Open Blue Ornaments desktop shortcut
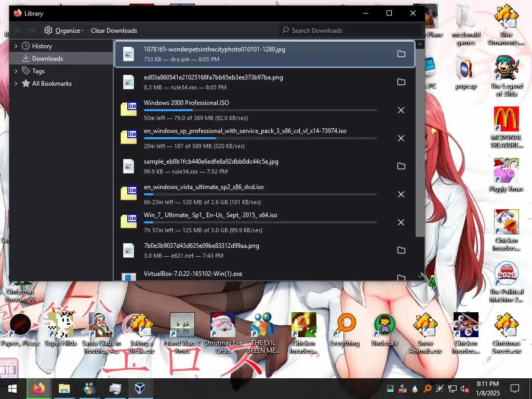Image resolution: width=532 pixels, height=399 pixels. pos(506,25)
